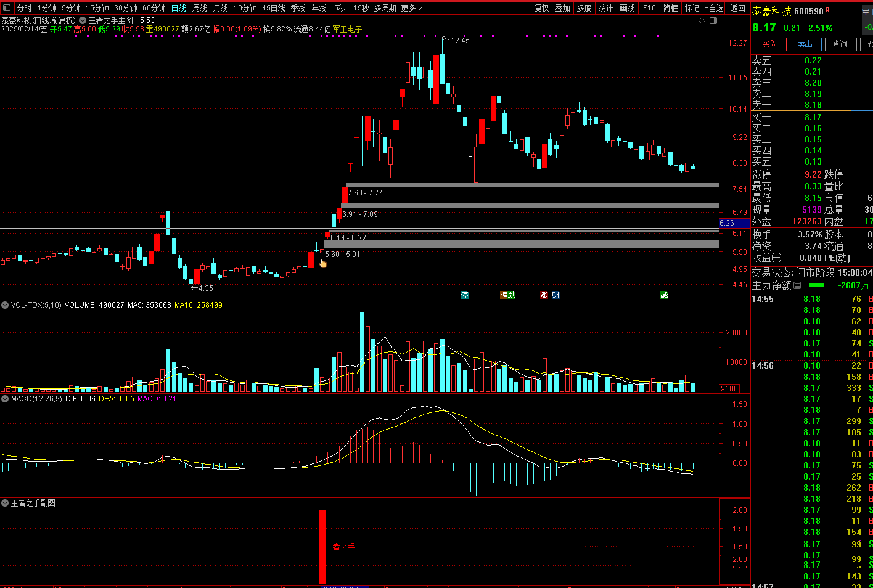Toggle the 复权 price adjustment option
Screen dimensions: 873x588
(x=541, y=8)
